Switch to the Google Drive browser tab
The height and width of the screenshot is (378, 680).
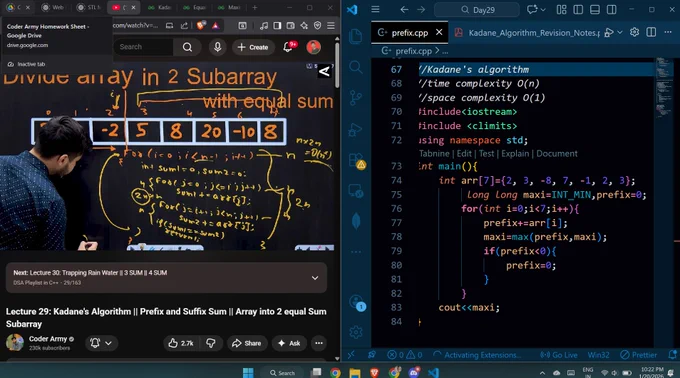tap(18, 7)
